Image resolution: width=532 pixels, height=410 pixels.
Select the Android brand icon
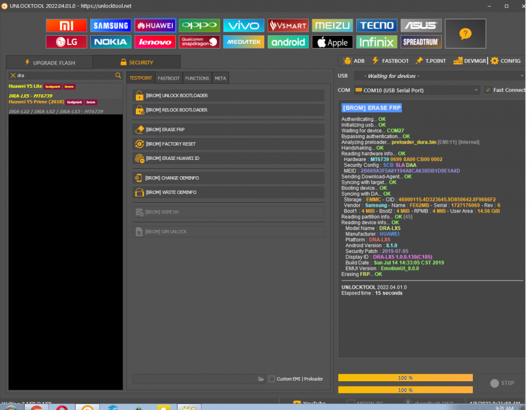pos(288,42)
